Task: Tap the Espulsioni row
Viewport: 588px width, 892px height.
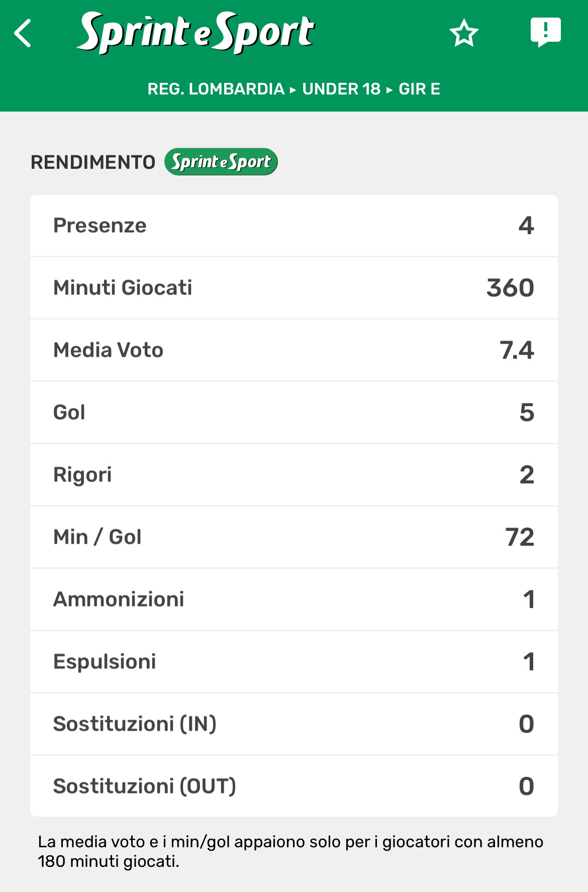Action: point(294,662)
